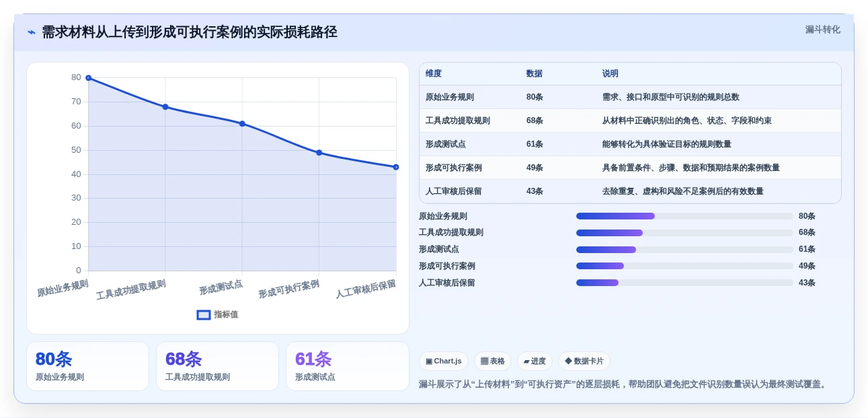Viewport: 868px width, 418px height.
Task: Click the Chart.js tag
Action: point(444,361)
